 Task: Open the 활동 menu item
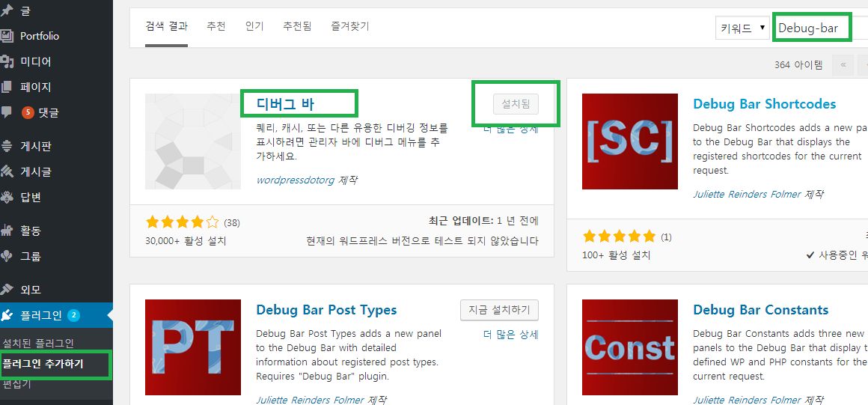31,231
